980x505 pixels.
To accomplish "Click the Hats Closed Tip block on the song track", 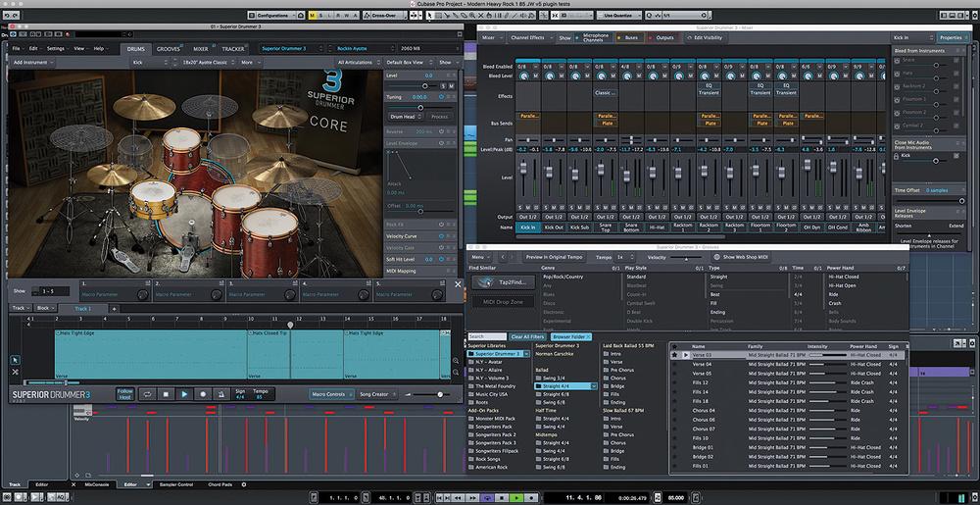I will [295, 354].
